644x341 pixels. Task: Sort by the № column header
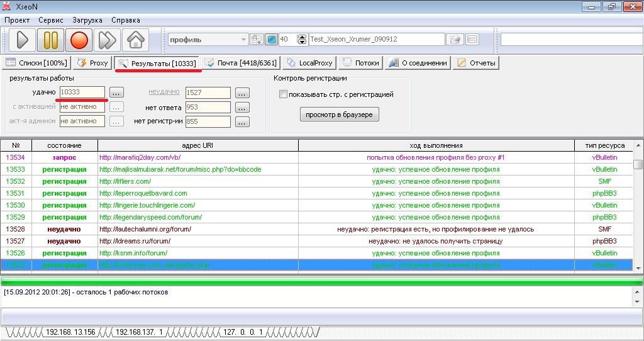(16, 145)
